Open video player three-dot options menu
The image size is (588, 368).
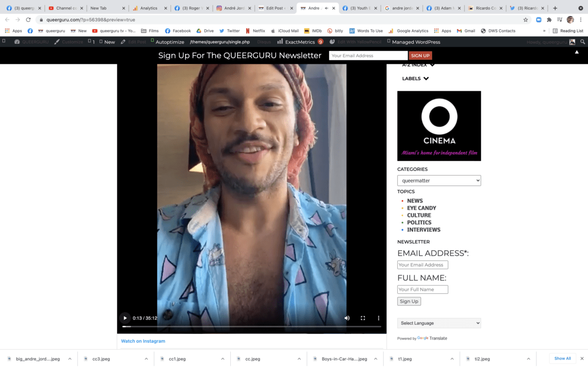point(378,318)
